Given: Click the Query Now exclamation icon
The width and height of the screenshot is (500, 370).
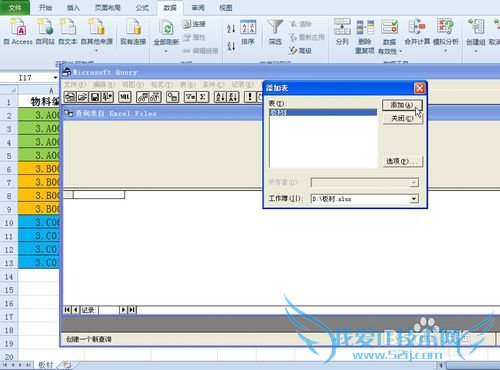Looking at the screenshot, I should (x=250, y=97).
